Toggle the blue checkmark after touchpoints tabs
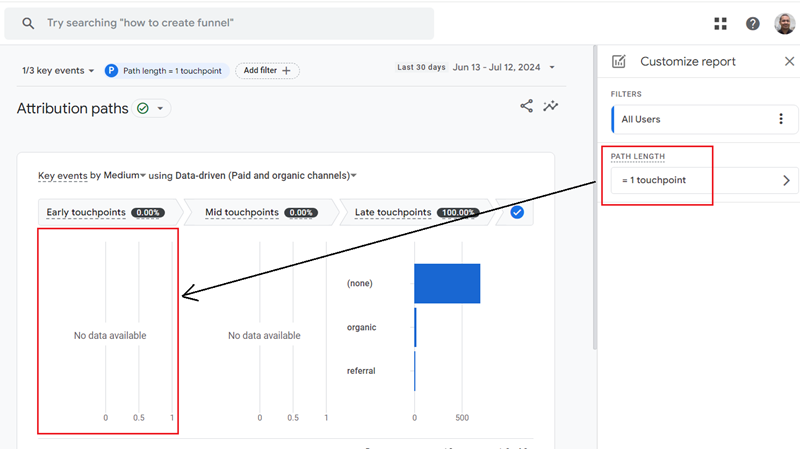Image resolution: width=800 pixels, height=449 pixels. click(517, 212)
